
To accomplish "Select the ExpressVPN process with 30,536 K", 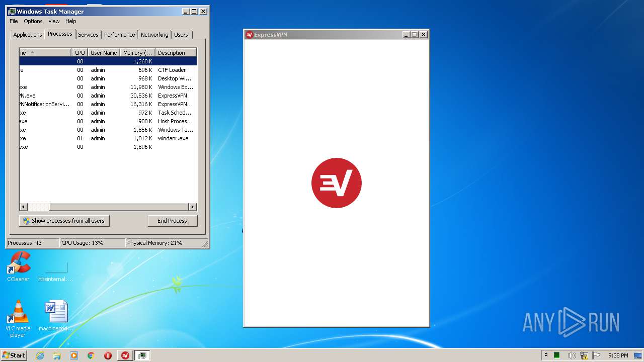I will click(x=108, y=96).
